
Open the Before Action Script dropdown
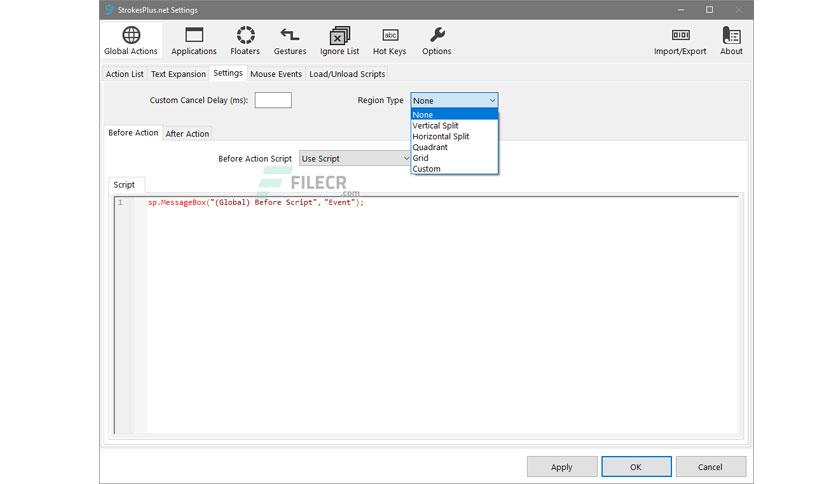[355, 158]
